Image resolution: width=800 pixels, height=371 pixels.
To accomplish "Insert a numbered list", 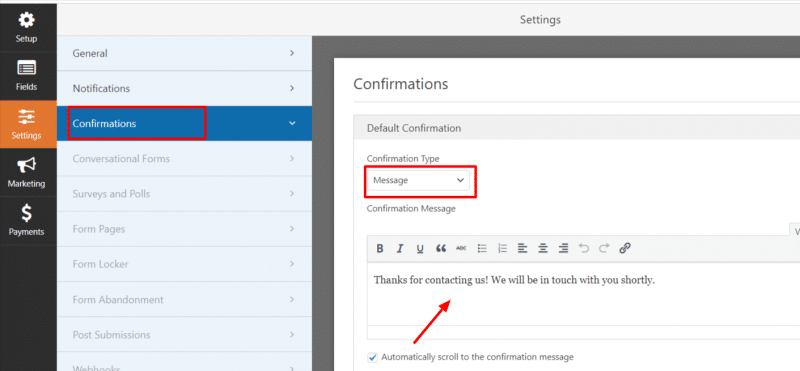I will pyautogui.click(x=503, y=249).
